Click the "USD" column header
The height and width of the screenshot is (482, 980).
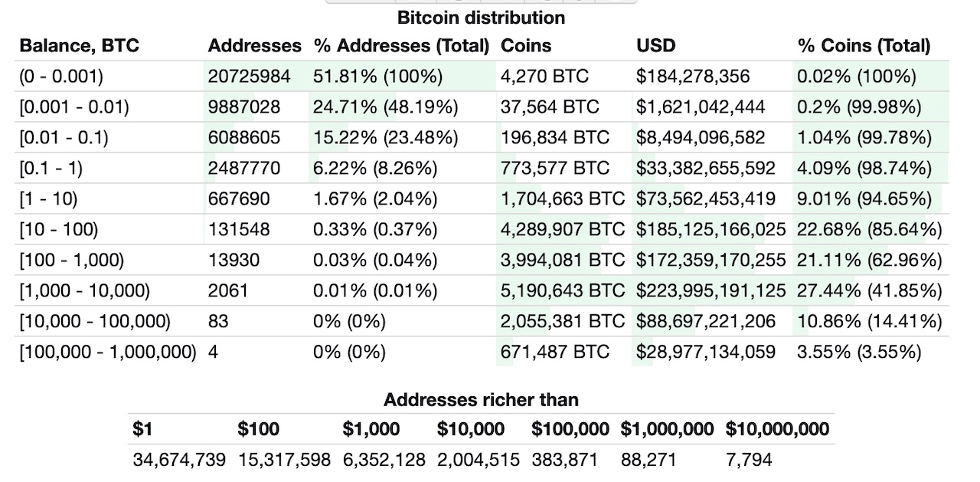656,46
